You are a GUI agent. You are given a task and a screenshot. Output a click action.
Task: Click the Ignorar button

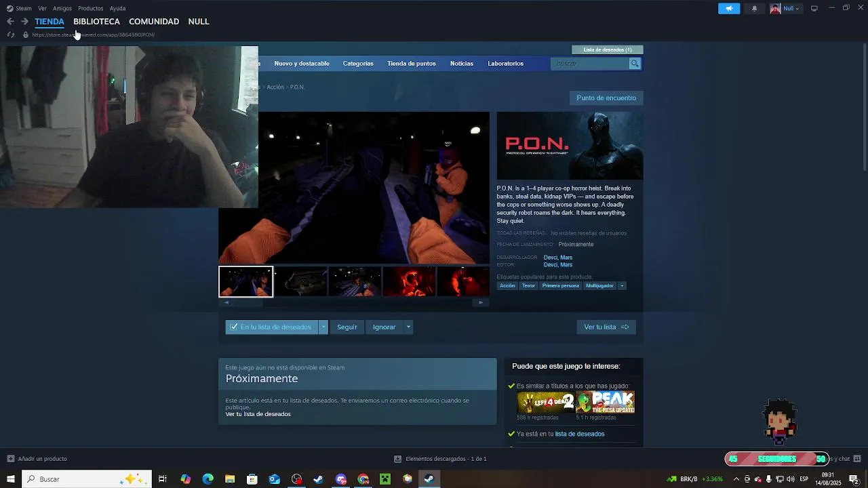[384, 327]
